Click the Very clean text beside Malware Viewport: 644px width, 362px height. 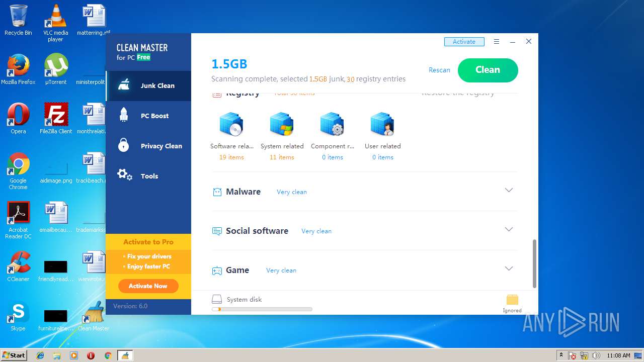coord(292,192)
